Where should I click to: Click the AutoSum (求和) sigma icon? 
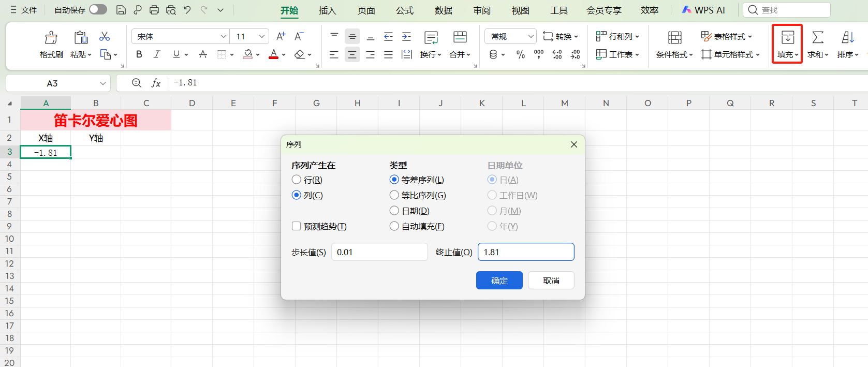pos(818,37)
